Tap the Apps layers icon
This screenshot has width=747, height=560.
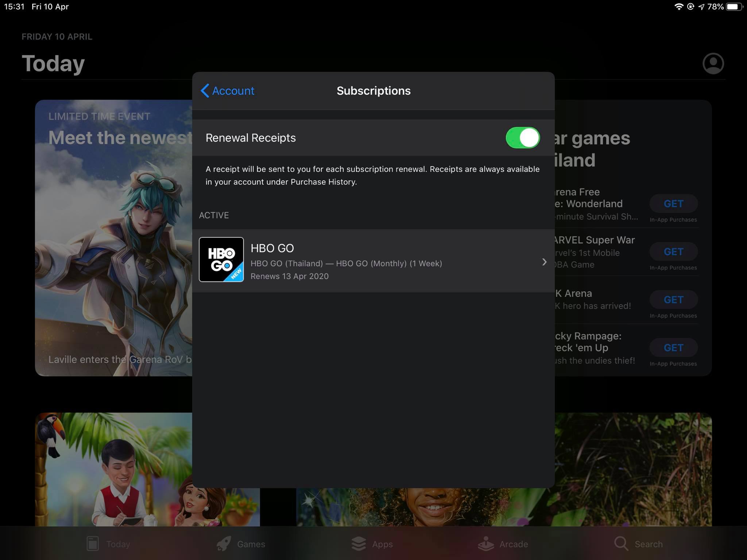(x=359, y=544)
